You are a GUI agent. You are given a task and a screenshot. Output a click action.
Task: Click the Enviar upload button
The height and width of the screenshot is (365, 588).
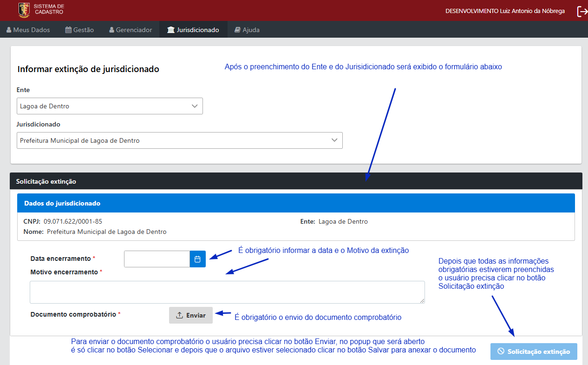pos(191,315)
